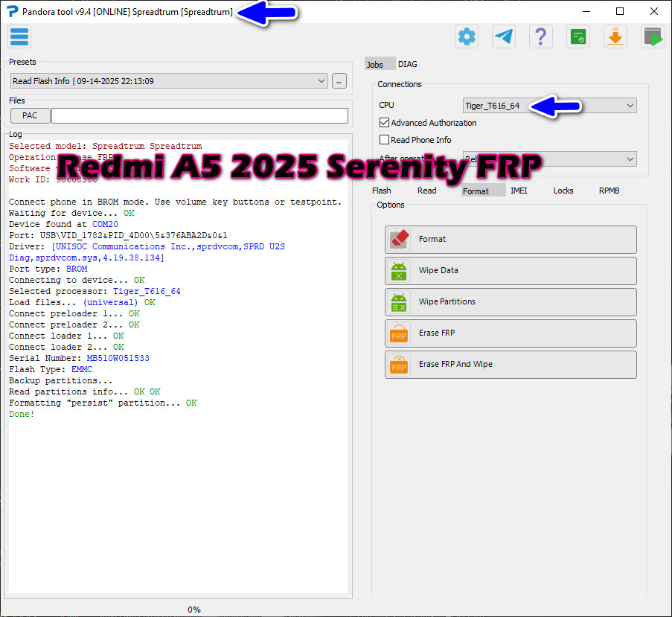The image size is (672, 617).
Task: Click the 0% progress bar
Action: click(x=194, y=610)
